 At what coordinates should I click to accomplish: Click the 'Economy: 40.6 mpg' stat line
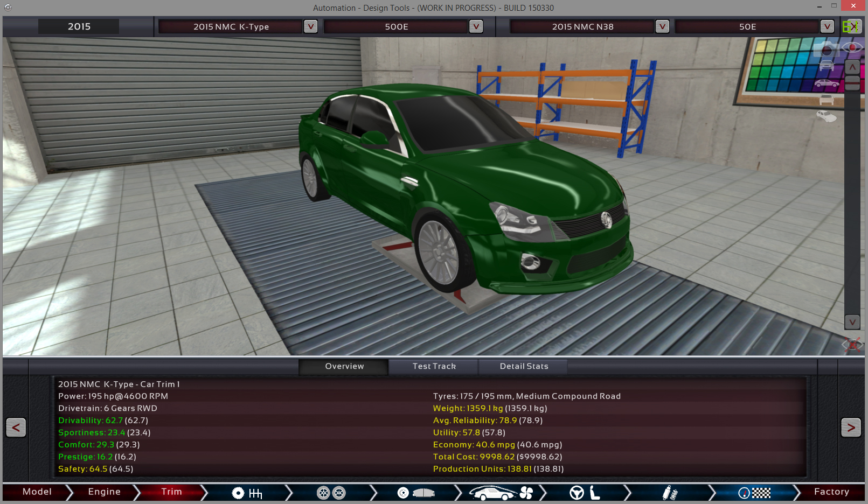point(497,445)
